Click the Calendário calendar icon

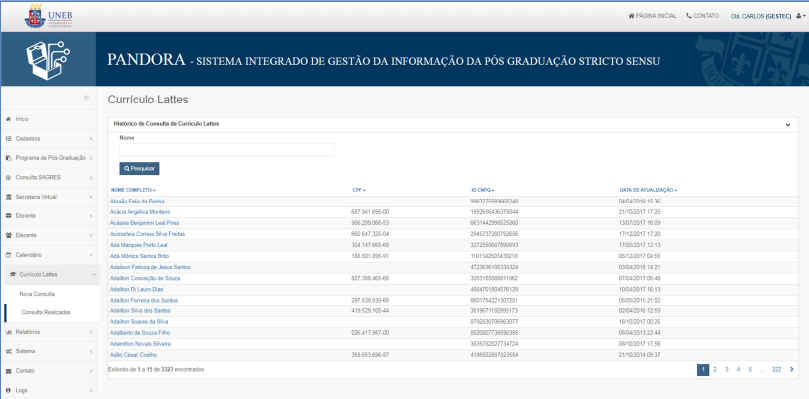coord(8,255)
